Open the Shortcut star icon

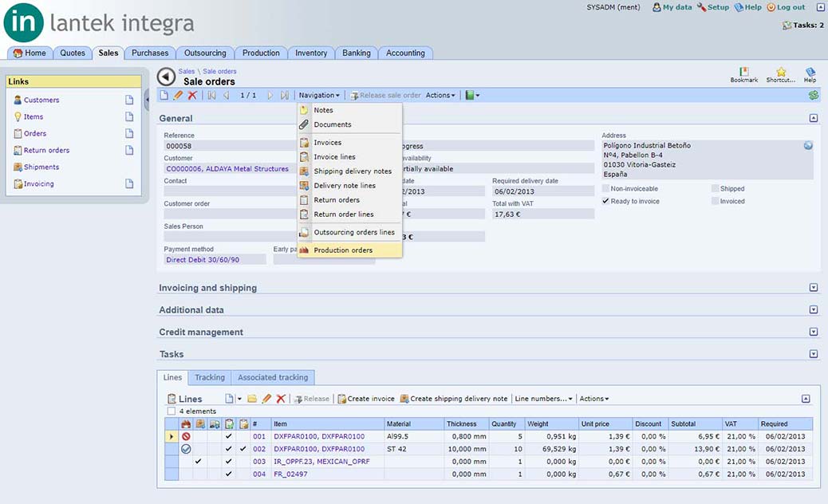coord(781,74)
